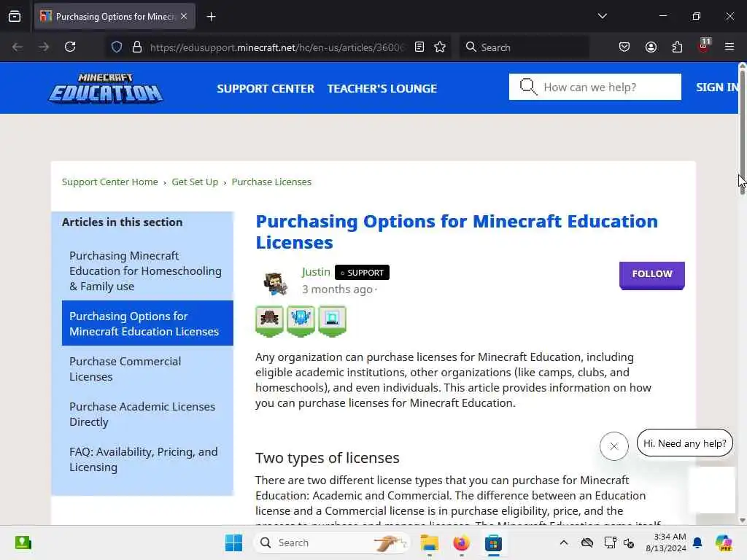This screenshot has height=560, width=747.
Task: Click the Firefox toolbar Search box
Action: (x=524, y=47)
